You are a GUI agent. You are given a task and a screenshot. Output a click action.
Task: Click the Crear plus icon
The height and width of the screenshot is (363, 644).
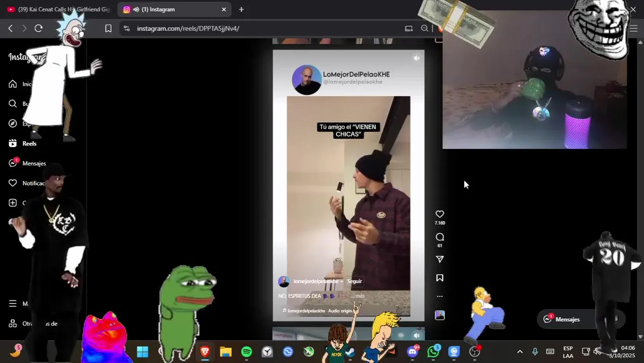click(x=13, y=203)
